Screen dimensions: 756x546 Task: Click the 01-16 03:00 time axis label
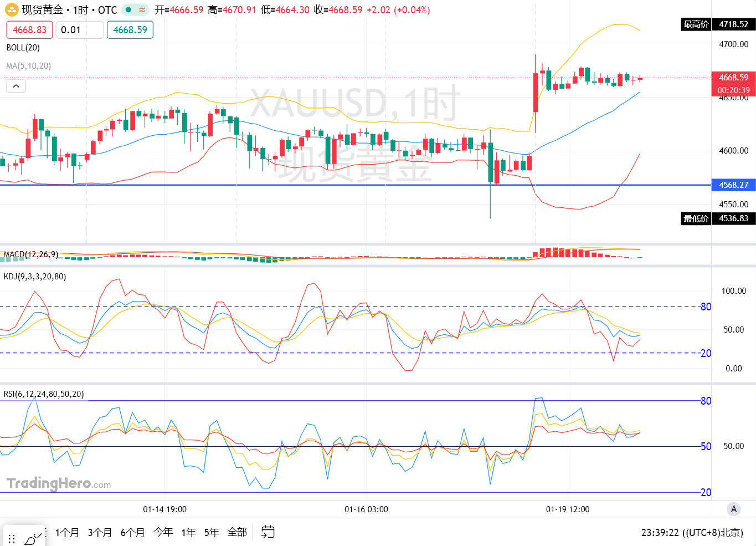click(x=367, y=509)
